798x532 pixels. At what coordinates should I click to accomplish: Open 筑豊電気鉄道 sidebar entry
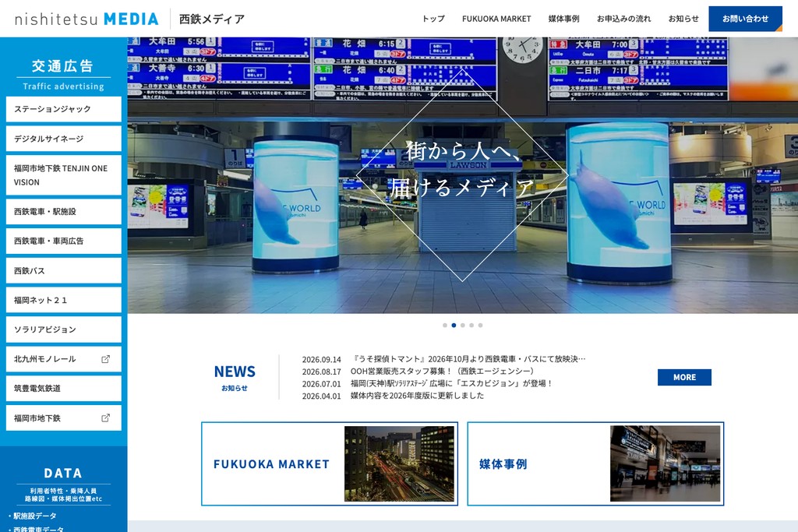(64, 389)
